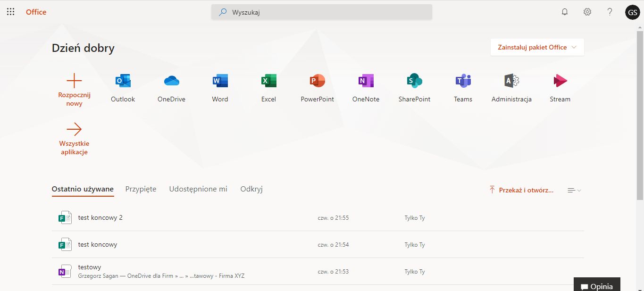Open the help question mark
This screenshot has width=644, height=291.
coord(610,12)
